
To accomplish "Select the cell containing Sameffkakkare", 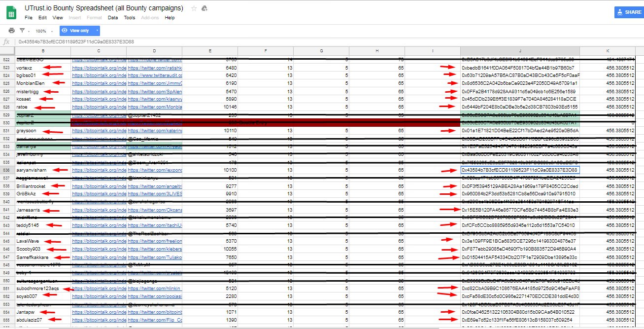I will (43, 257).
